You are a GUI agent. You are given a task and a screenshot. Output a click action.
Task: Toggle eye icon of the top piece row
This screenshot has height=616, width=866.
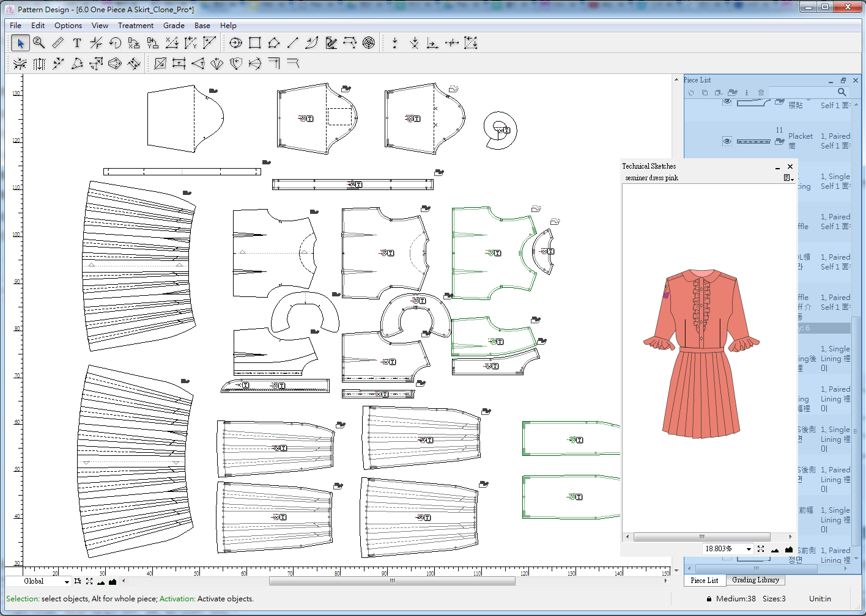pos(727,102)
